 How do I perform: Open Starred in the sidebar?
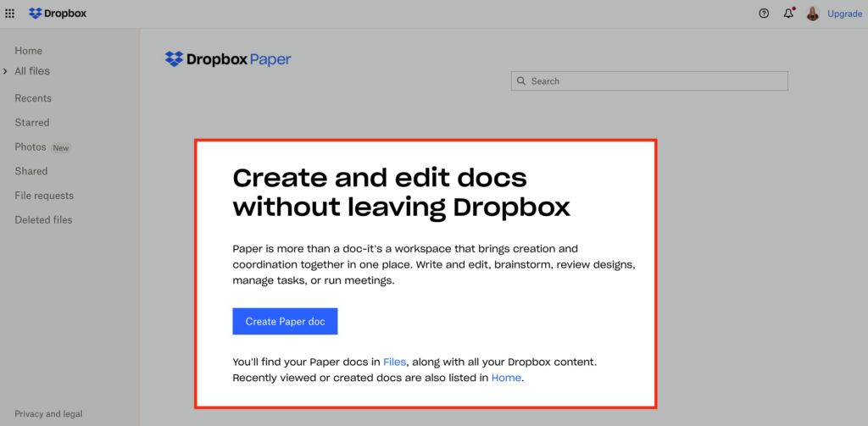click(32, 122)
